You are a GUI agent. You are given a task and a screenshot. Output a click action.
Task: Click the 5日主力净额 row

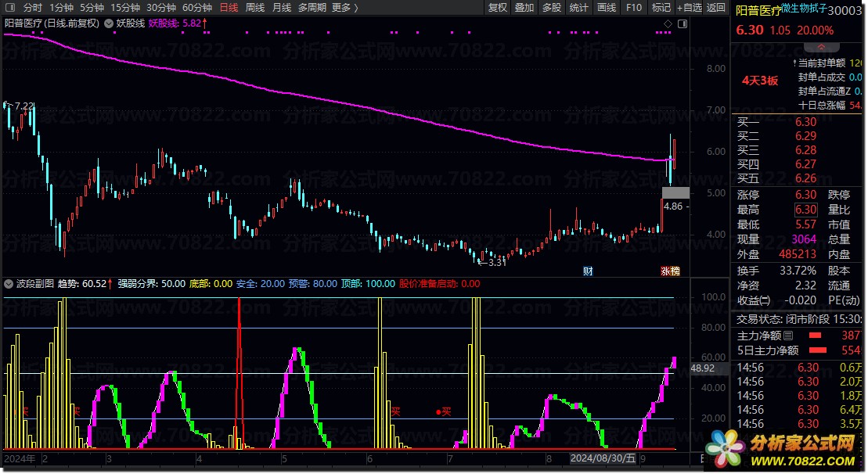coord(799,350)
